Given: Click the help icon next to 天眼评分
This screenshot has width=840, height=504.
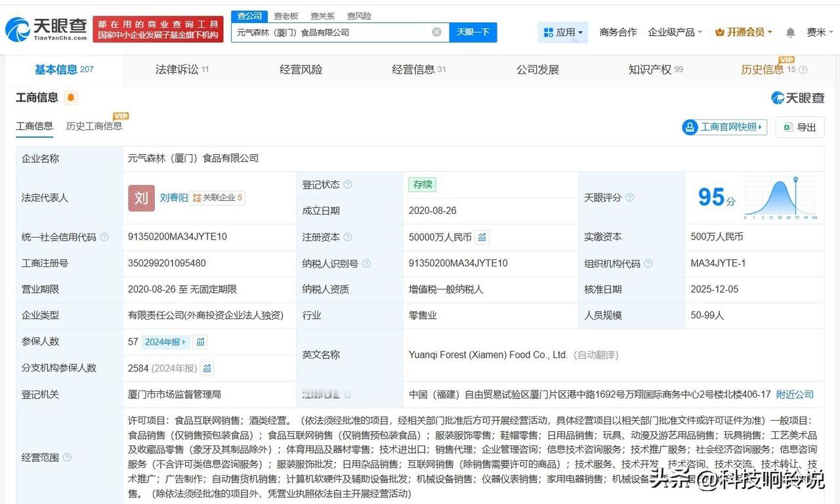Looking at the screenshot, I should (629, 198).
